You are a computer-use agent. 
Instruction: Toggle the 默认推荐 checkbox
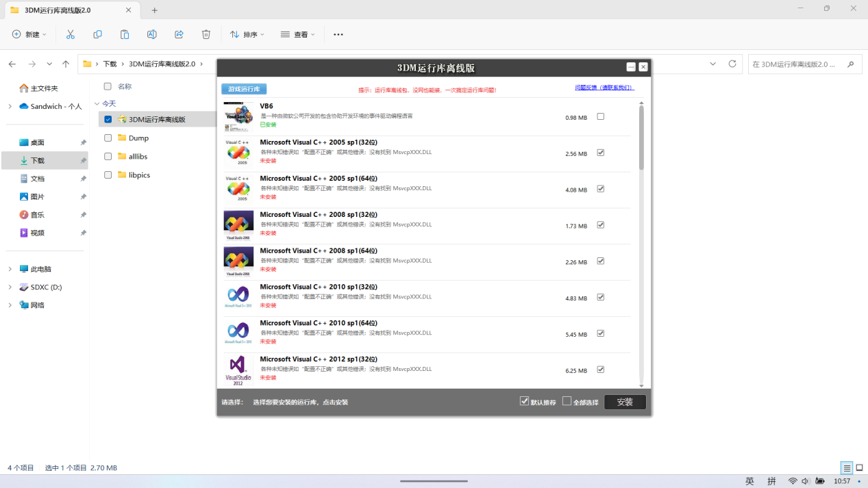525,401
